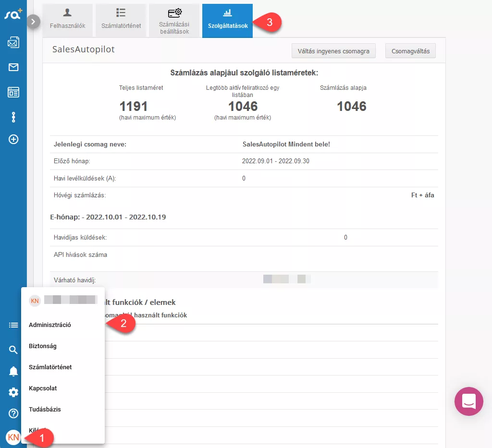Switch to the Számlázási beállítások tab
492x448 pixels.
(x=174, y=20)
